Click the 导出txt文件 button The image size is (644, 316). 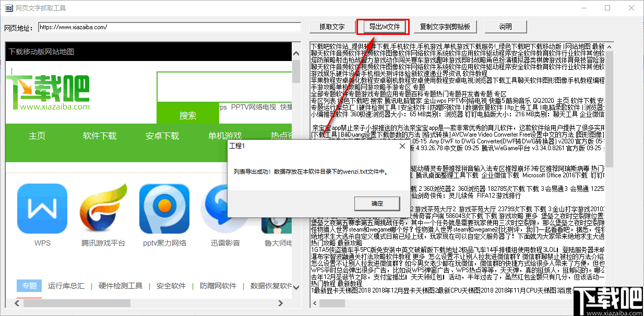pyautogui.click(x=384, y=27)
